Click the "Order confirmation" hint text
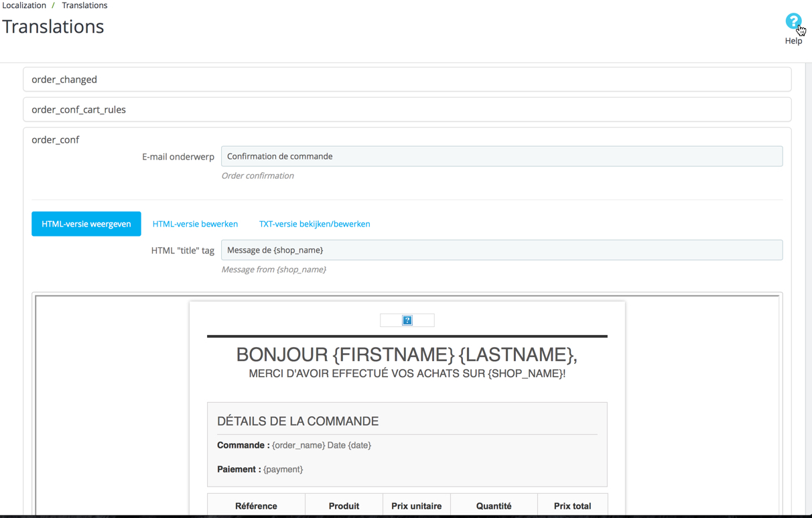The image size is (812, 518). (258, 176)
